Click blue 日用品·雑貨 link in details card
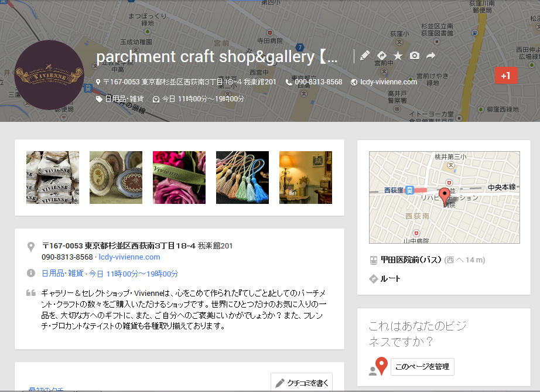 tap(62, 274)
